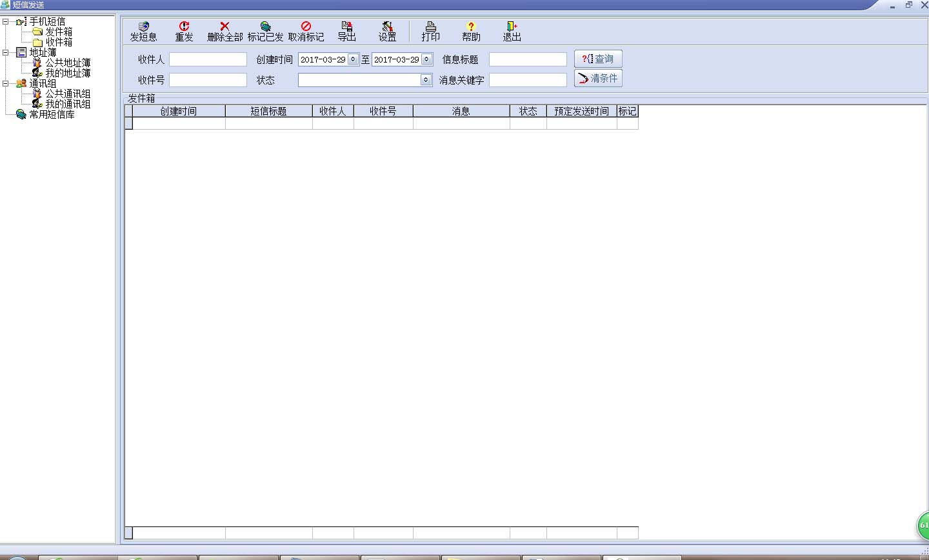Select 发件箱 folder in the tree
Image resolution: width=929 pixels, height=560 pixels.
59,32
